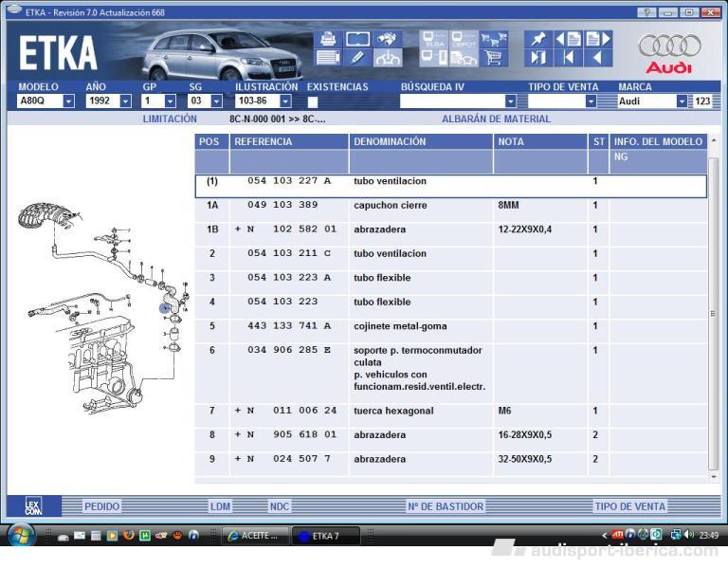Go to next page with right-arrow document icon
Image resolution: width=728 pixels, height=569 pixels.
598,39
